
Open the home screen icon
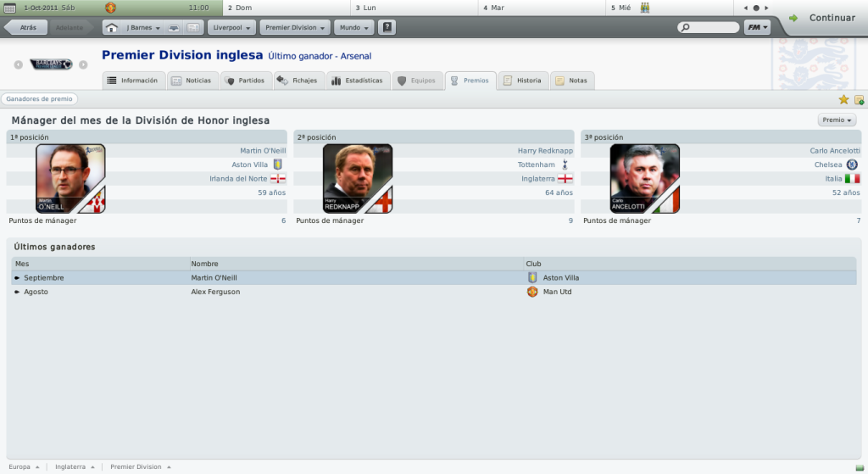click(111, 28)
